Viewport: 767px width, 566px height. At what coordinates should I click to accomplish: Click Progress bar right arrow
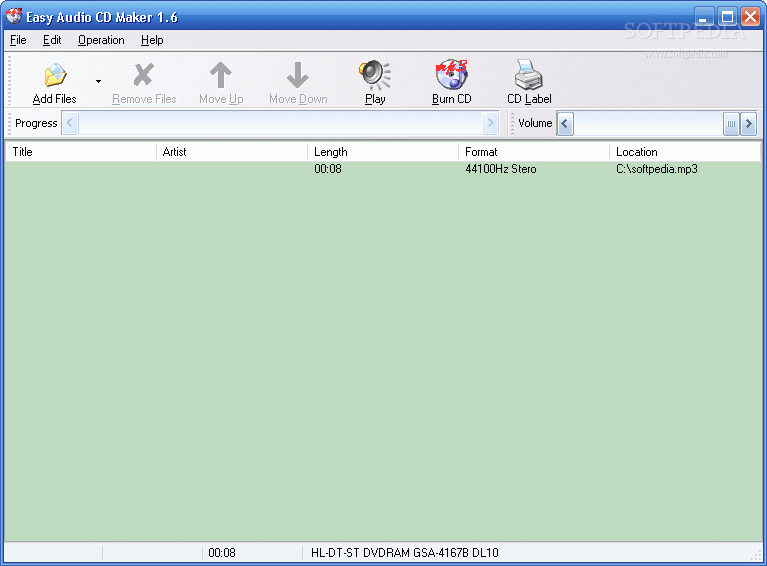tap(490, 123)
